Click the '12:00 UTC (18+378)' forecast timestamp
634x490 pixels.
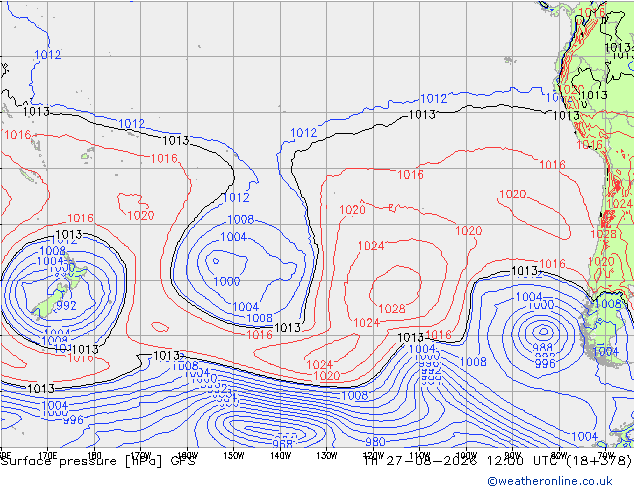559,460
